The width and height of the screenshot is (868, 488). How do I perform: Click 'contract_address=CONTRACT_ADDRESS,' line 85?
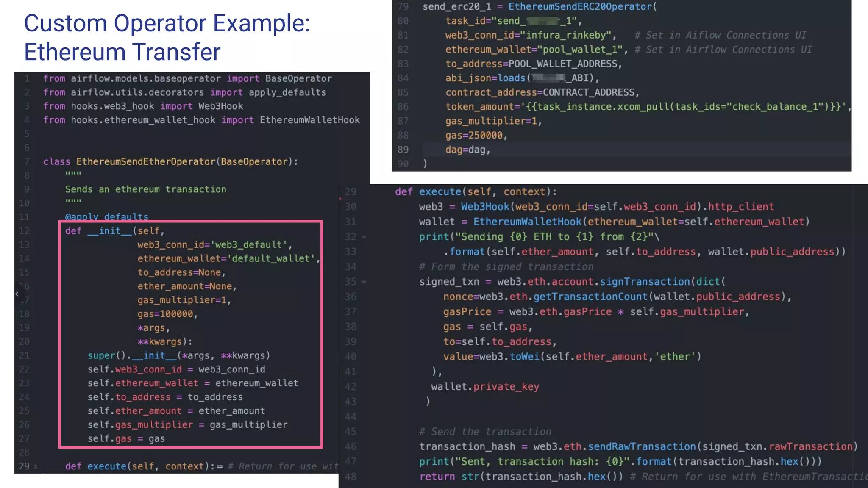click(542, 92)
